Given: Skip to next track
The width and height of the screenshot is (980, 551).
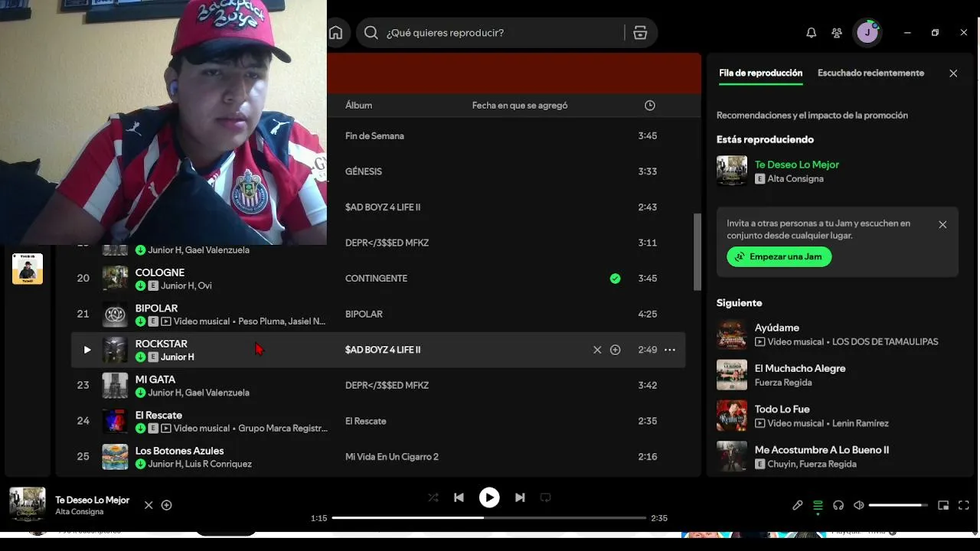Looking at the screenshot, I should (x=520, y=497).
